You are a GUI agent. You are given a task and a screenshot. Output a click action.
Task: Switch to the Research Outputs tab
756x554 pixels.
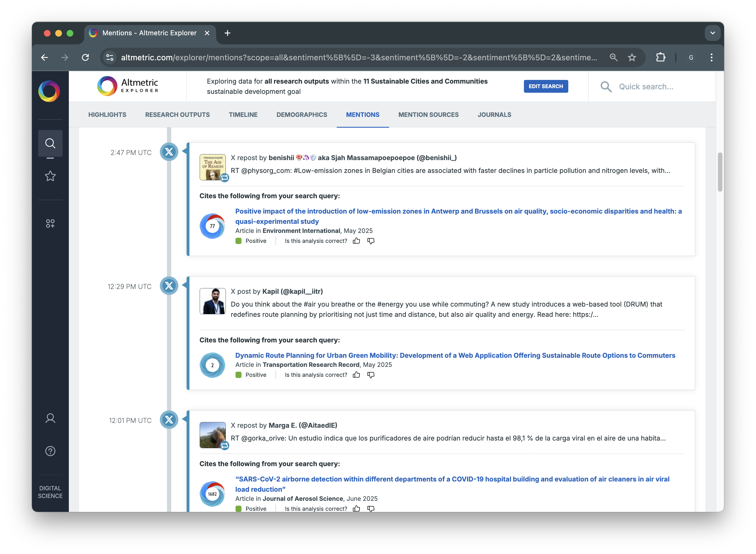[177, 115]
